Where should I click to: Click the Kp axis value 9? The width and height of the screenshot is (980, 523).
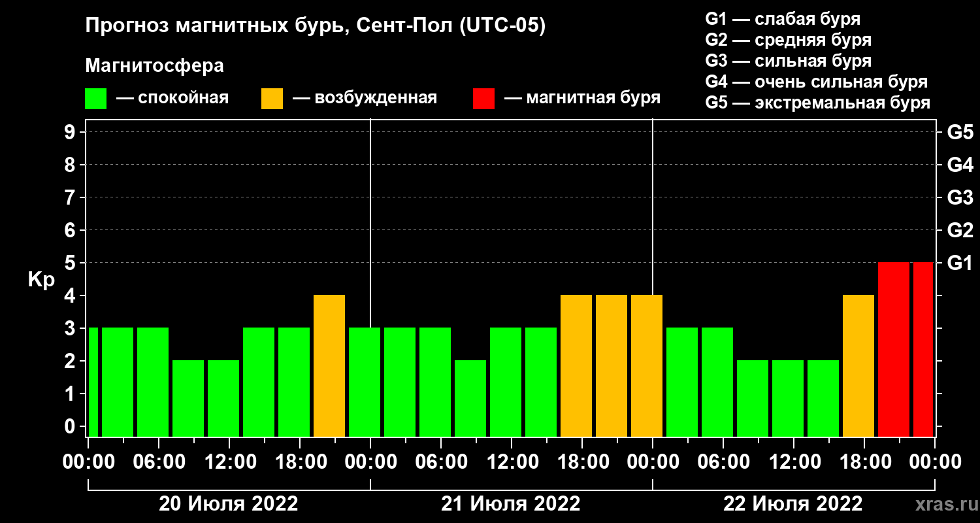pos(71,132)
